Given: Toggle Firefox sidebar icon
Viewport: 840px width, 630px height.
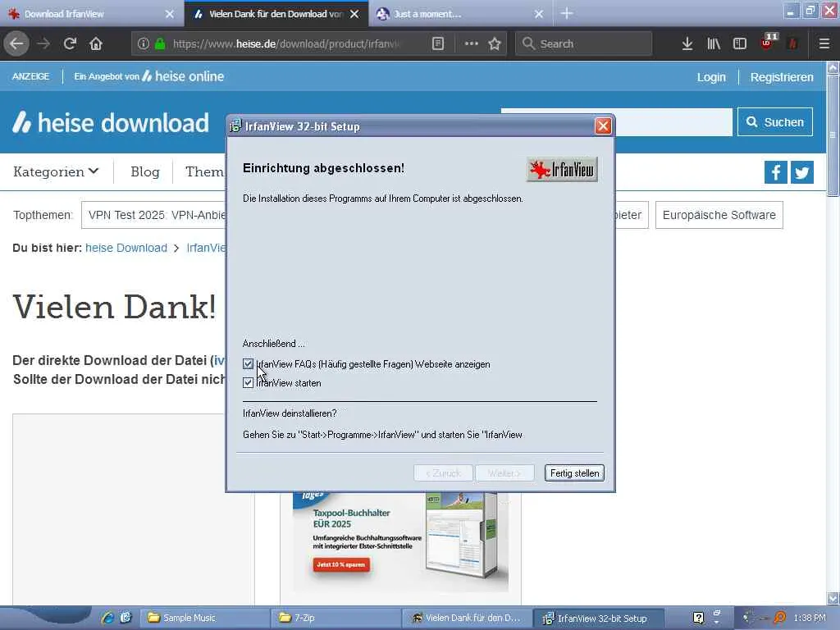Looking at the screenshot, I should pyautogui.click(x=740, y=43).
